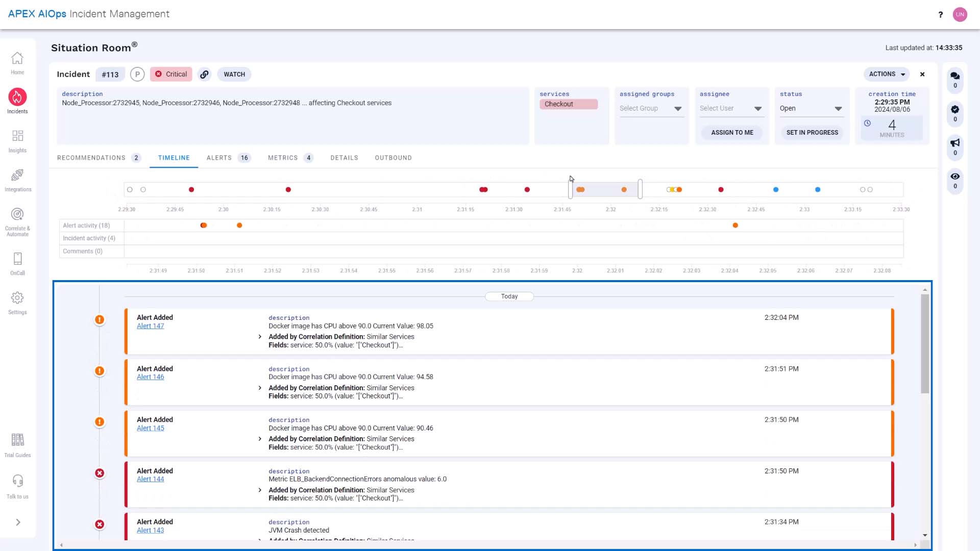This screenshot has width=980, height=551.
Task: Open the verified check badge icon
Action: click(x=955, y=109)
